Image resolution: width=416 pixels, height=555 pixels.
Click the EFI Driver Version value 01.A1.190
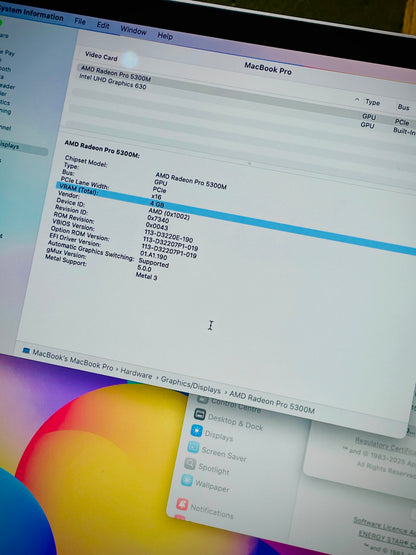(x=153, y=255)
